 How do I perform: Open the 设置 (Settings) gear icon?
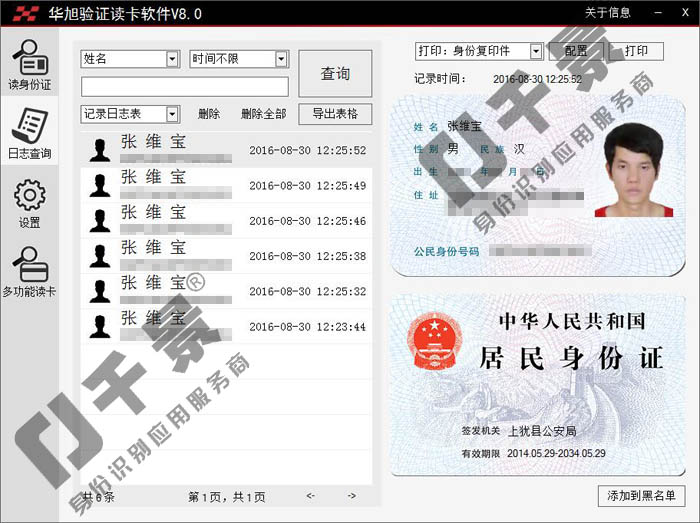[29, 203]
